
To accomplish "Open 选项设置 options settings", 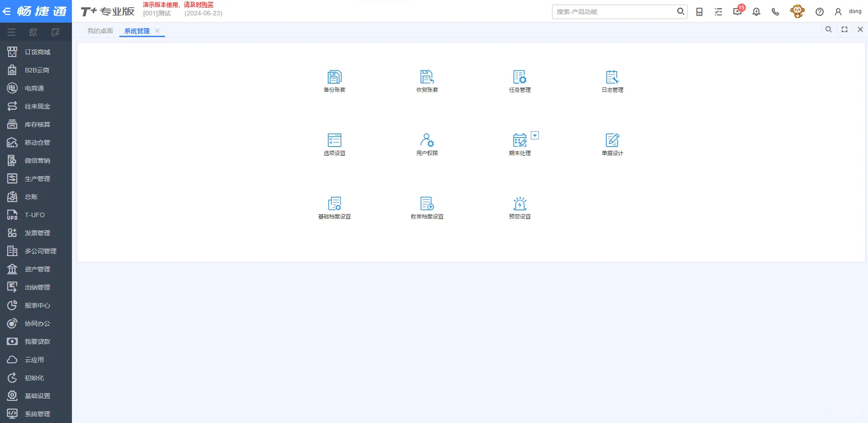I will tap(335, 145).
